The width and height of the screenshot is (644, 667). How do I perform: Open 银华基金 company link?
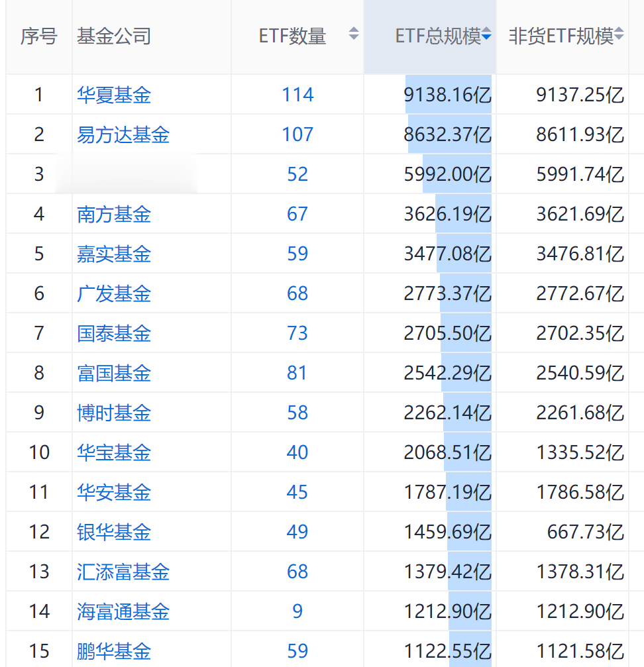pyautogui.click(x=113, y=532)
